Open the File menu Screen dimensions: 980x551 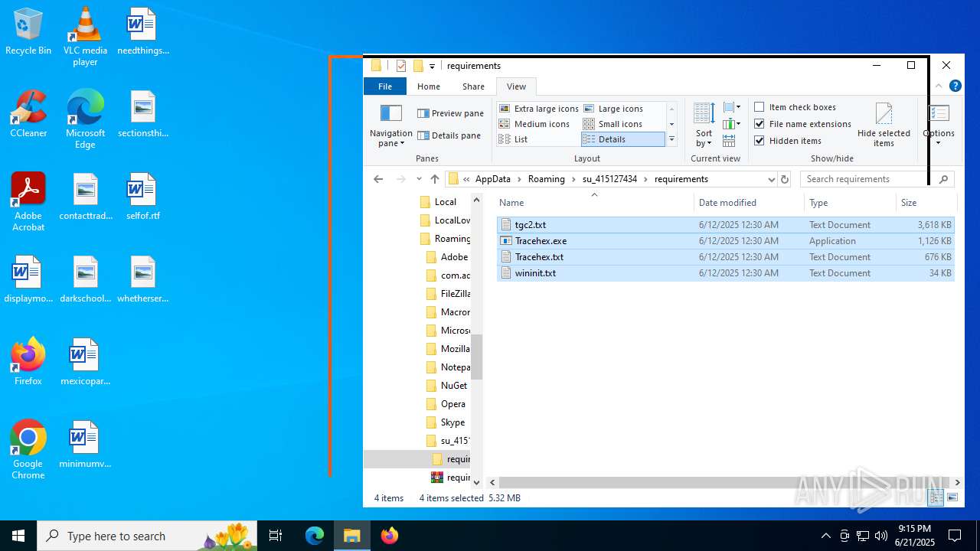pyautogui.click(x=385, y=86)
